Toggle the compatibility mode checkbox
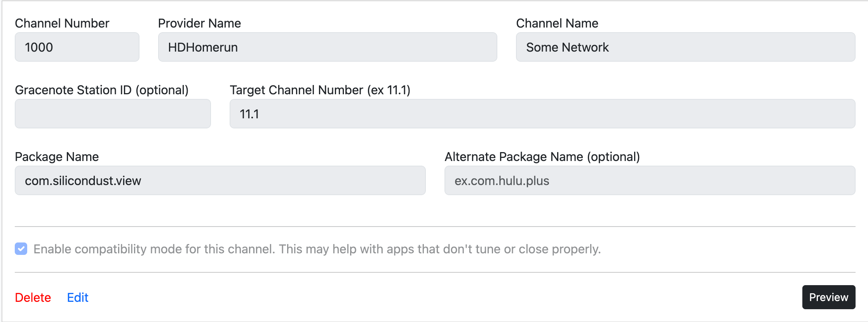This screenshot has height=322, width=868. coord(21,249)
